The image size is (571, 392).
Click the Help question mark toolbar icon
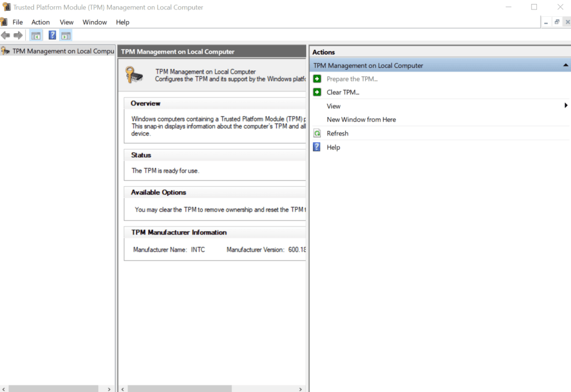click(x=52, y=35)
